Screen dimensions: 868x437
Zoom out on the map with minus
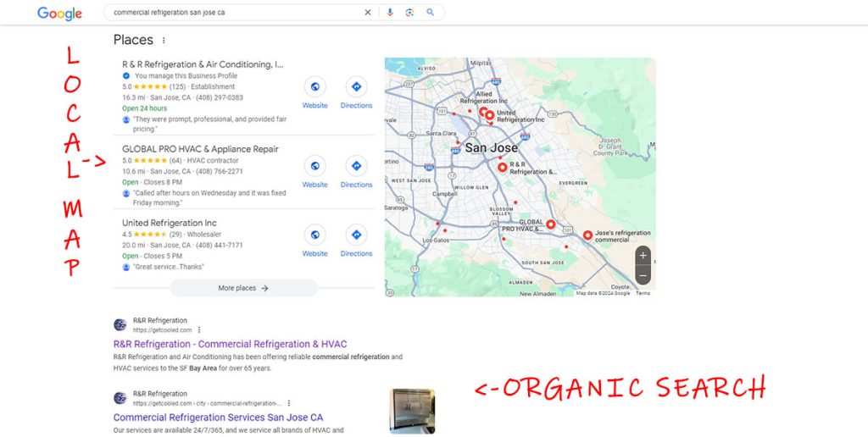(643, 275)
